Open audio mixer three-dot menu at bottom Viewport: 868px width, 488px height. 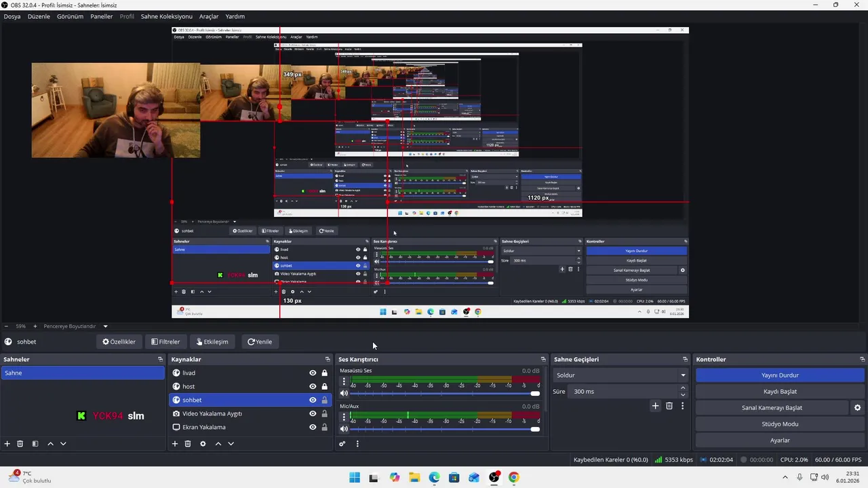point(357,444)
